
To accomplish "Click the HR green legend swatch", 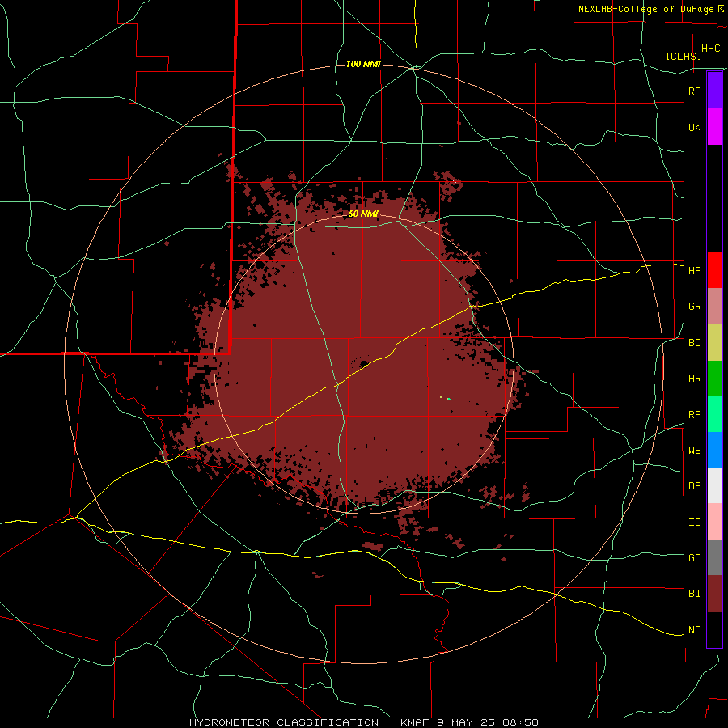I will click(x=714, y=379).
